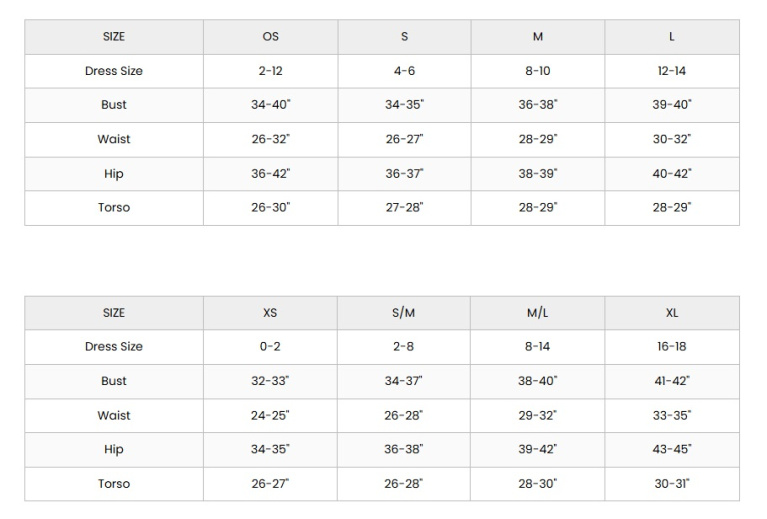Select the 26-32" waist value
The image size is (767, 519).
click(x=270, y=139)
